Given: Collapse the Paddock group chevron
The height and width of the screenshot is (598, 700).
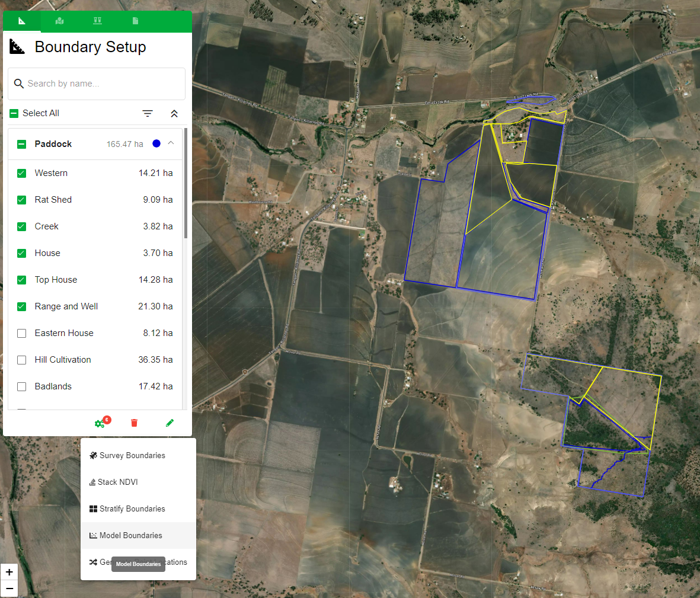Looking at the screenshot, I should (x=171, y=143).
